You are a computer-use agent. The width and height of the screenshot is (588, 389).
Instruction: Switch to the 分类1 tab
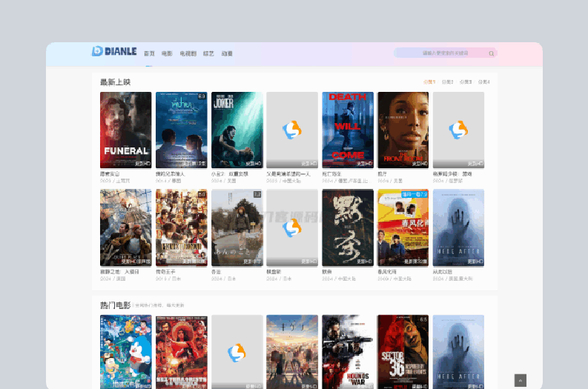click(429, 82)
